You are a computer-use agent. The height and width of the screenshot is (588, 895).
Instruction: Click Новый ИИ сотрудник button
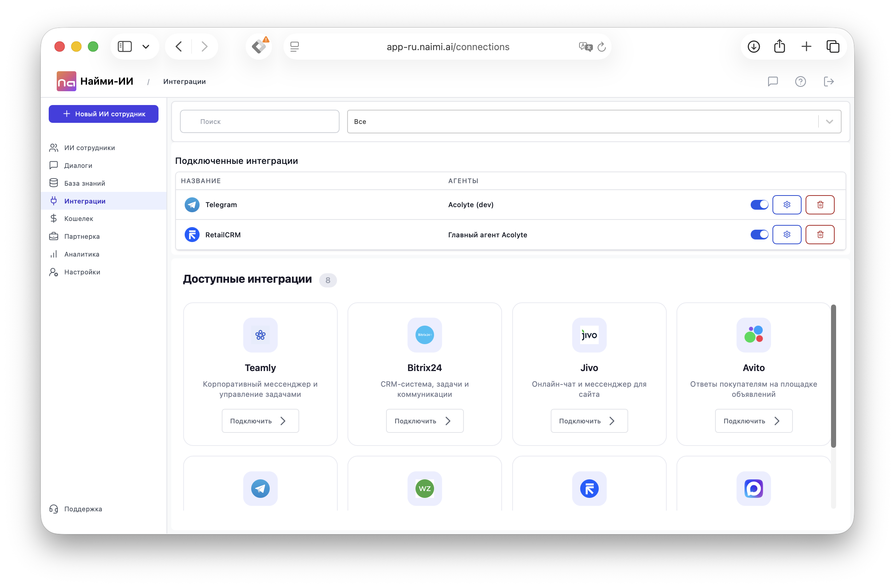tap(103, 114)
